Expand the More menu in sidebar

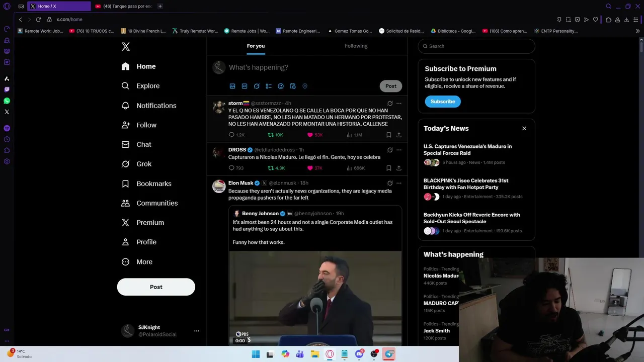pyautogui.click(x=137, y=262)
